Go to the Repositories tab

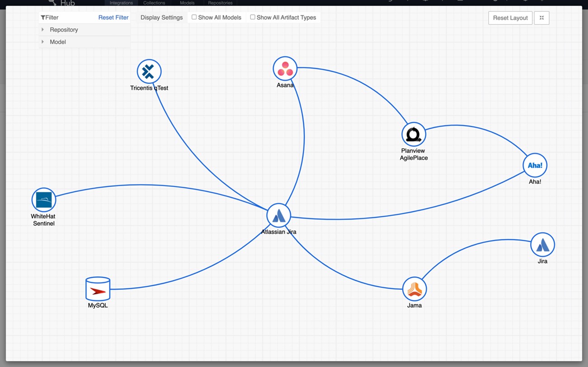click(220, 3)
